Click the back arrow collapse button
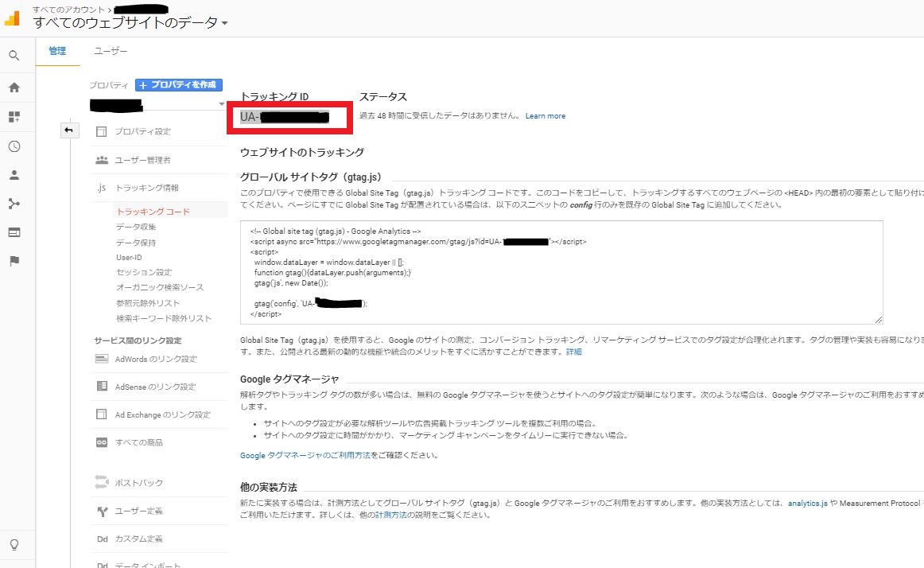 tap(69, 130)
